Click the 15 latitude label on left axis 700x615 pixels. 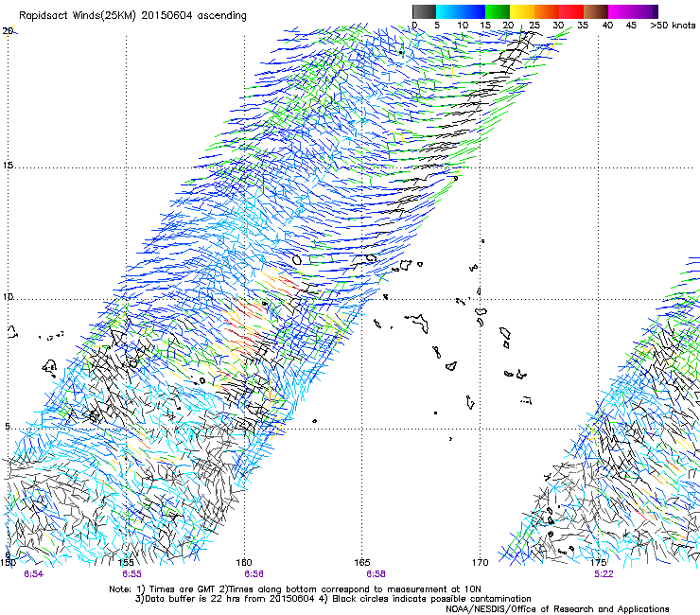pyautogui.click(x=8, y=166)
